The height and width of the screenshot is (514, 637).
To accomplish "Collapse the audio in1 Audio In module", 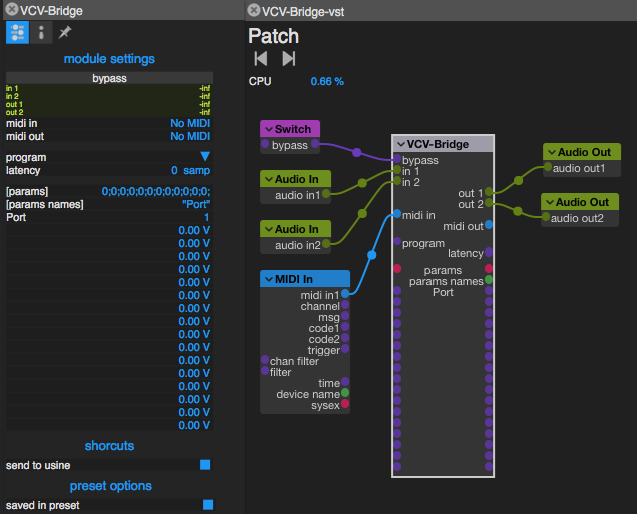I will coord(269,179).
